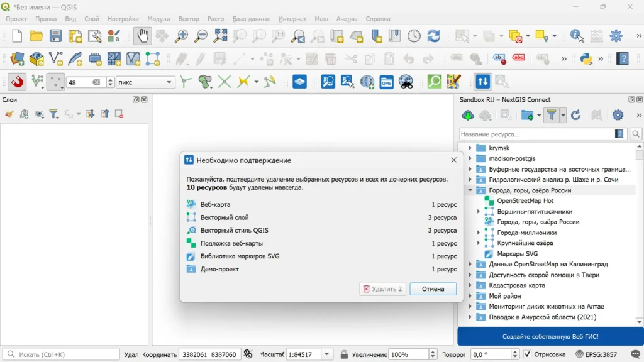Open the Проект menu
Viewport: 644px width, 362px height.
[16, 19]
